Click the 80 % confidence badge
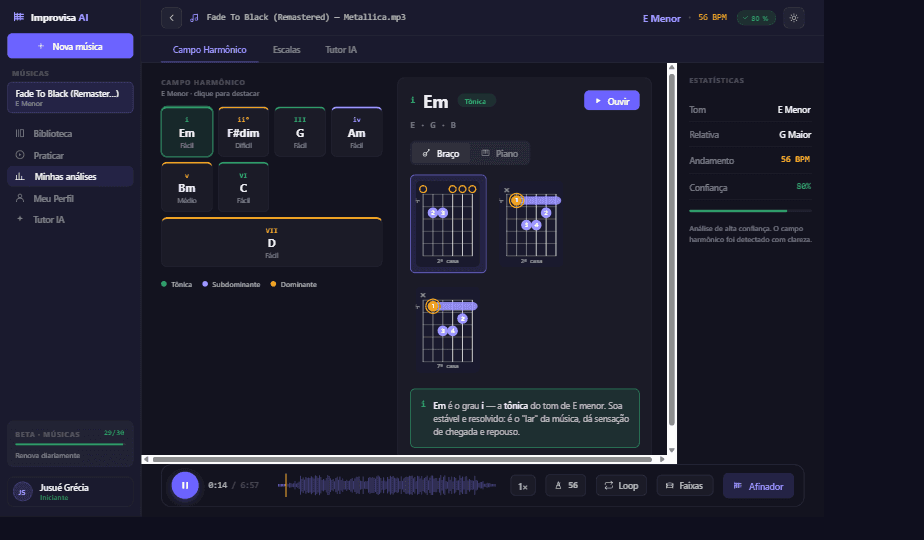Viewport: 924px width, 540px height. 756,18
